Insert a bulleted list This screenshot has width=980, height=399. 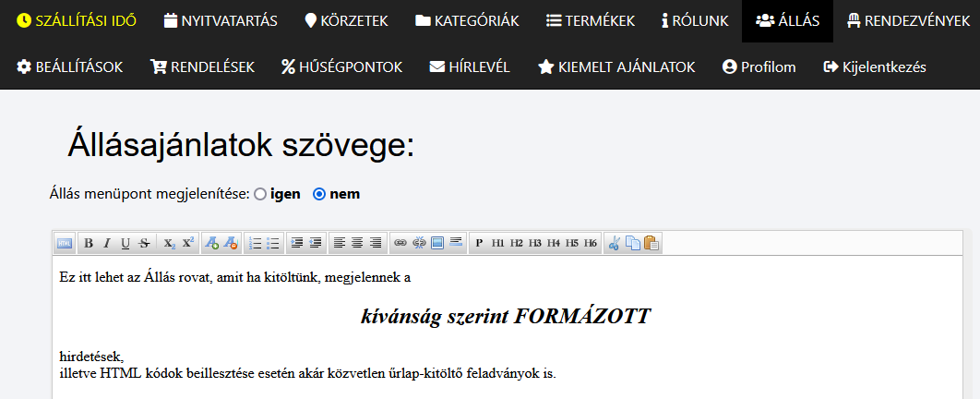click(273, 243)
